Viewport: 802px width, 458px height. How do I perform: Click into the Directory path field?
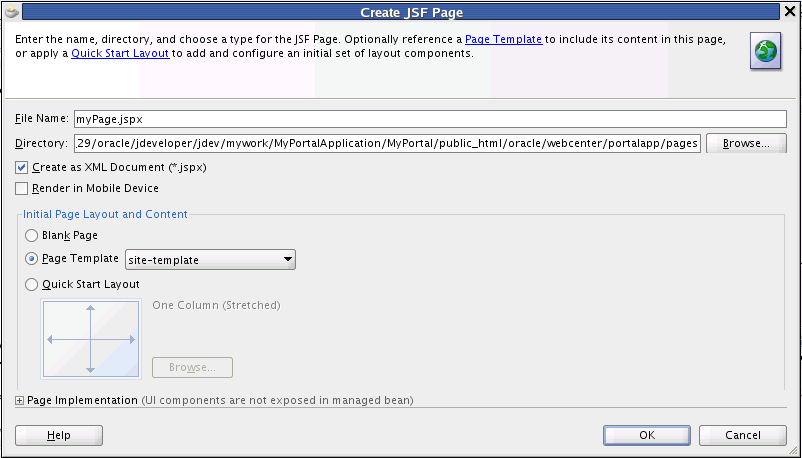click(x=387, y=143)
